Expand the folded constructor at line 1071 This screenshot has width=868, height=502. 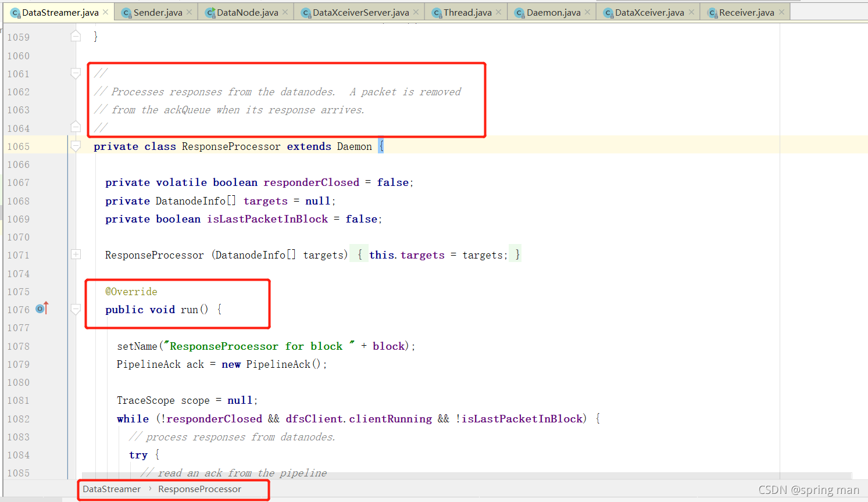coord(76,254)
